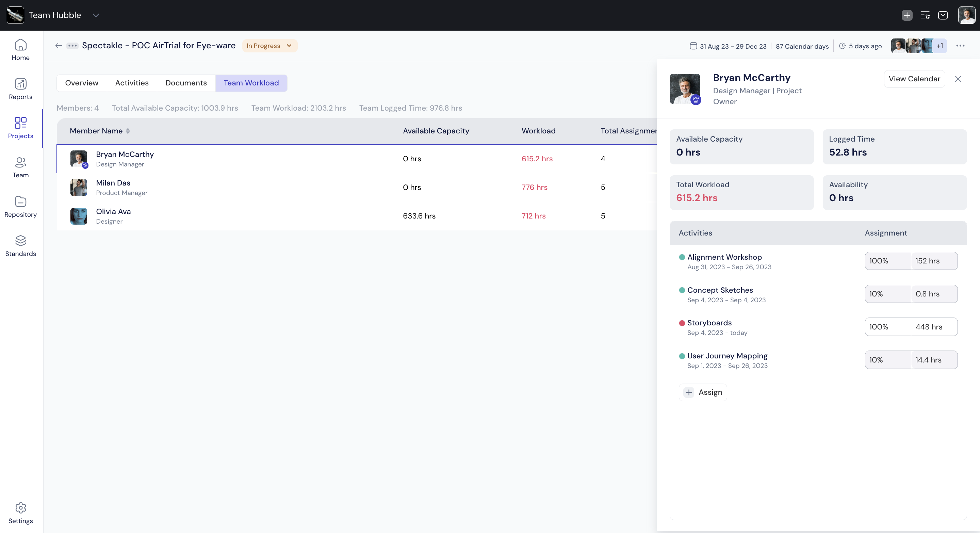Screen dimensions: 980x533
Task: Open the task list icon in top bar
Action: click(x=925, y=15)
